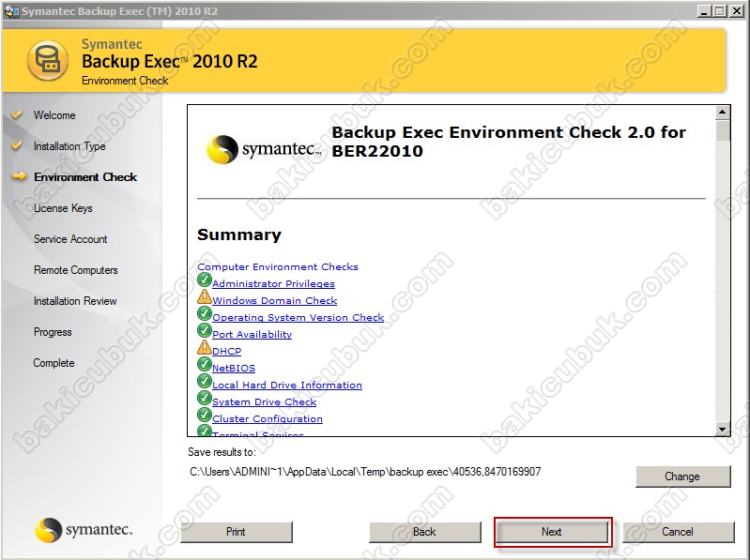Viewport: 750px width, 560px height.
Task: Select the Remote Computers step
Action: (76, 270)
